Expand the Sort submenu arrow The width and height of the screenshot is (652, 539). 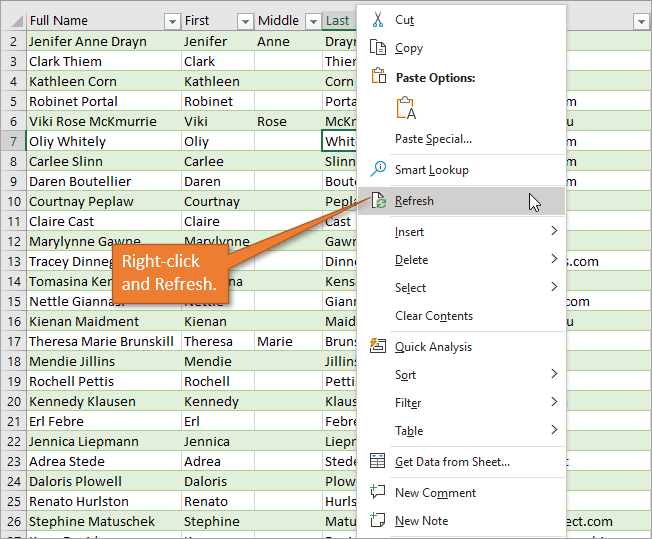point(554,375)
